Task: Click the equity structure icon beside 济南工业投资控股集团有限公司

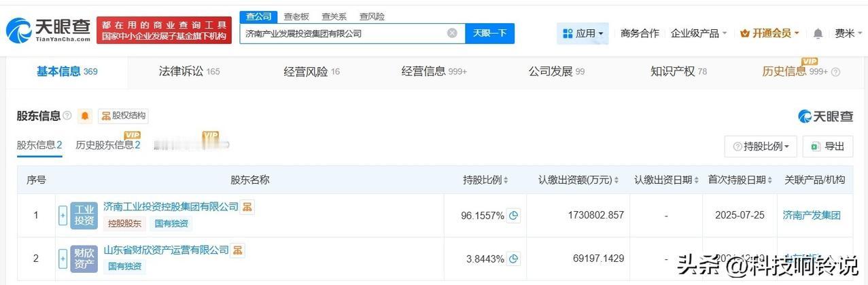Action: pos(247,206)
